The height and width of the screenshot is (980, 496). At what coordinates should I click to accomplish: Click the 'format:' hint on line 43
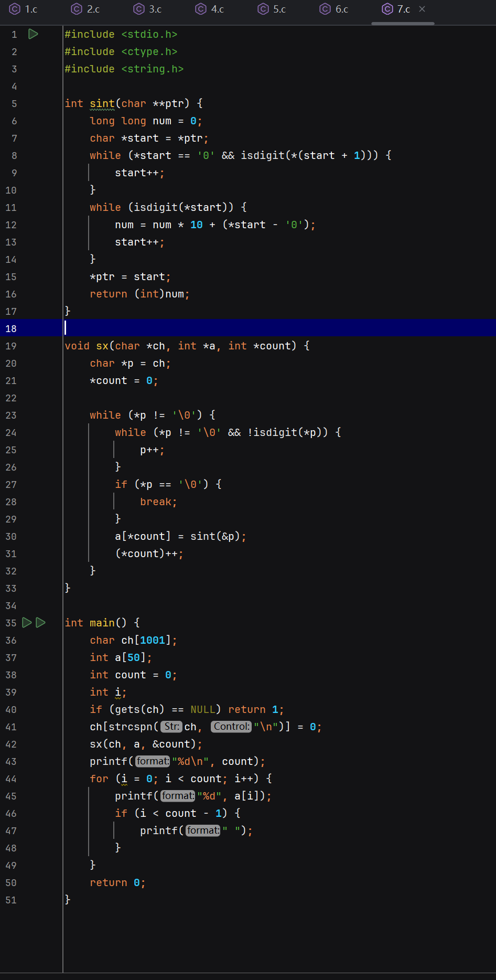(x=153, y=761)
